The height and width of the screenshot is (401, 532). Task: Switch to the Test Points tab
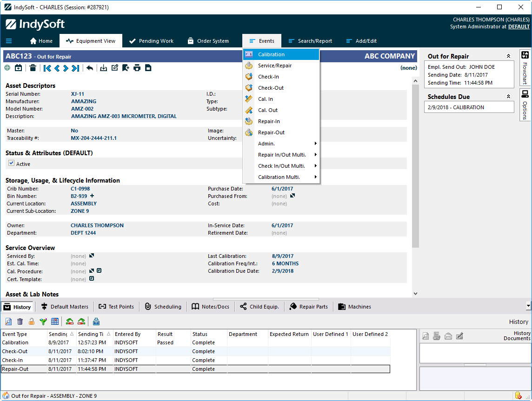116,307
